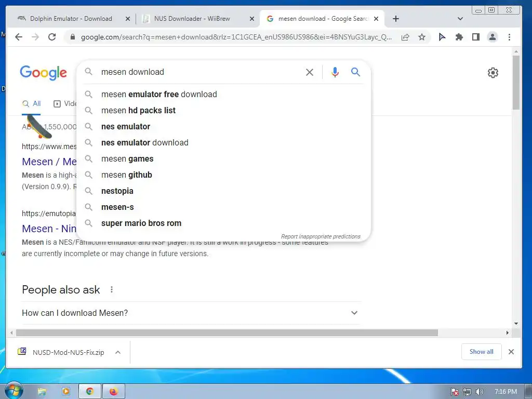Close the downloads bar
Viewport: 532px width, 399px height.
(x=511, y=352)
